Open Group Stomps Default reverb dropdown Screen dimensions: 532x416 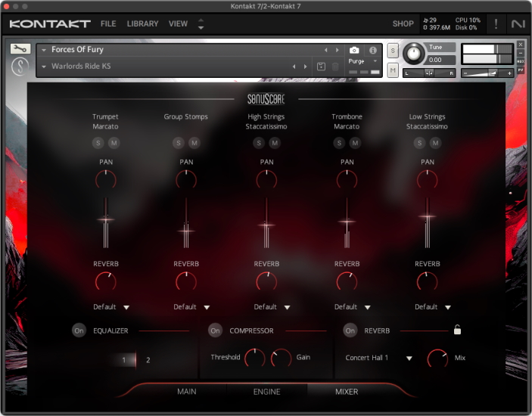pos(191,307)
